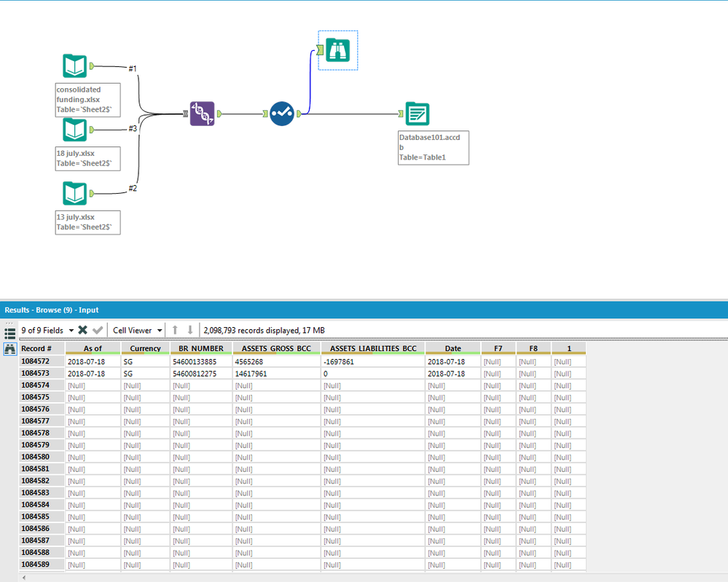
Task: Click the Output Data tool input anchor
Action: coord(401,114)
